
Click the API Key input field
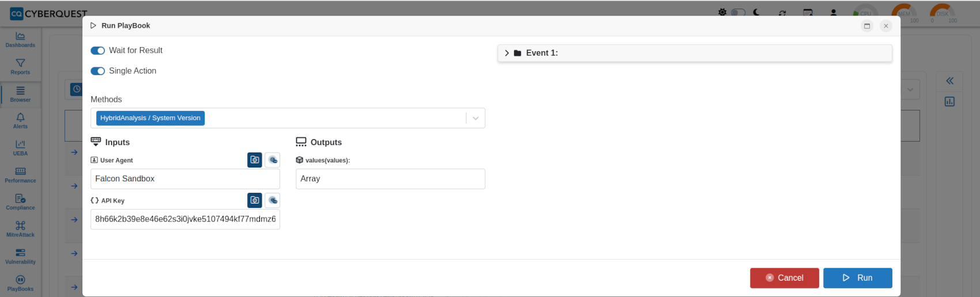point(185,219)
